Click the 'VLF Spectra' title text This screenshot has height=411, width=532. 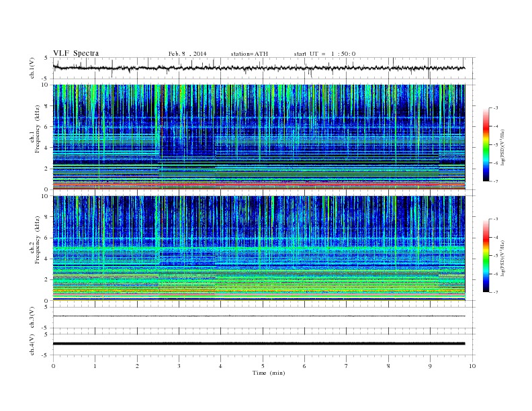click(76, 53)
